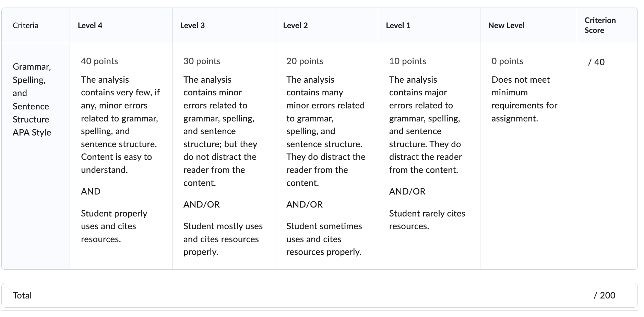644x317 pixels.
Task: Click the Criteria column header
Action: [x=25, y=25]
